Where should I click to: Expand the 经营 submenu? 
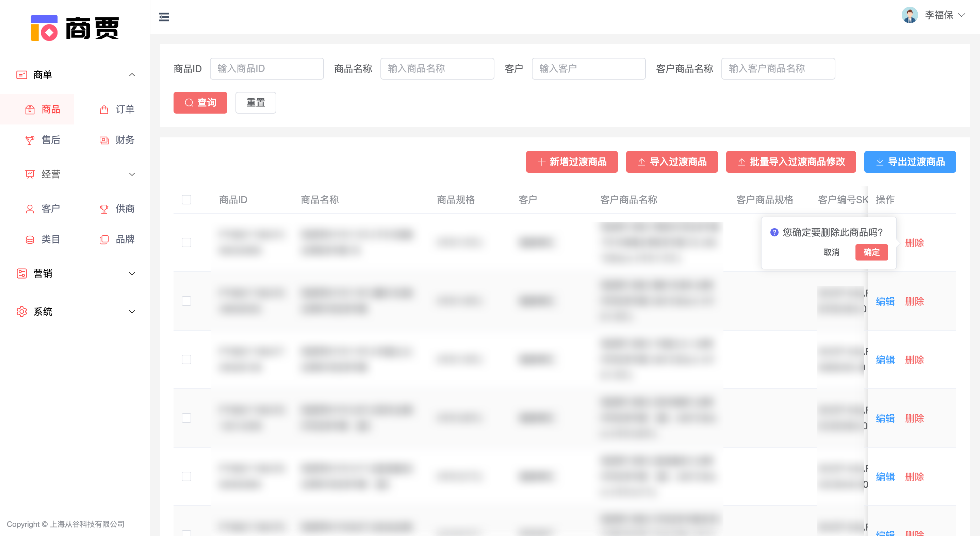point(132,174)
